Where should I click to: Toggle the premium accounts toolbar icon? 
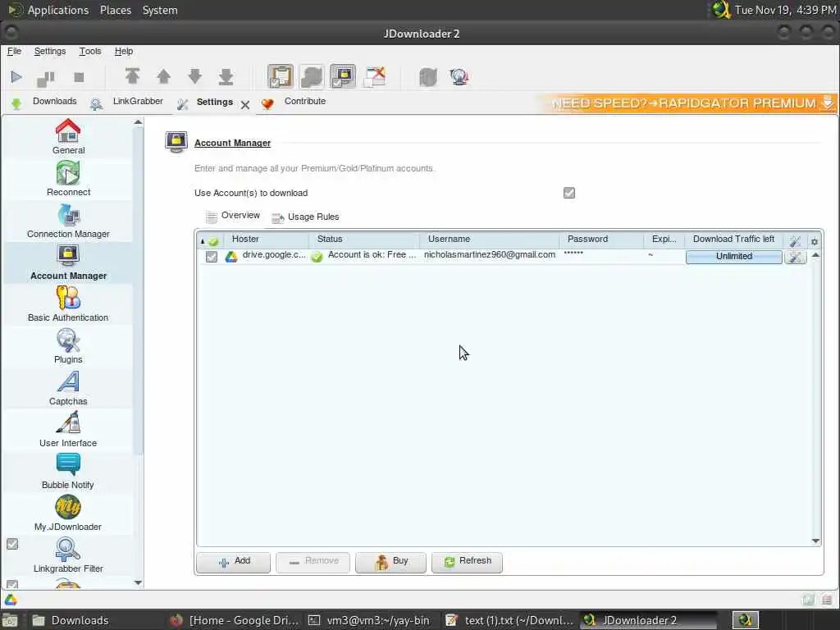coord(343,76)
